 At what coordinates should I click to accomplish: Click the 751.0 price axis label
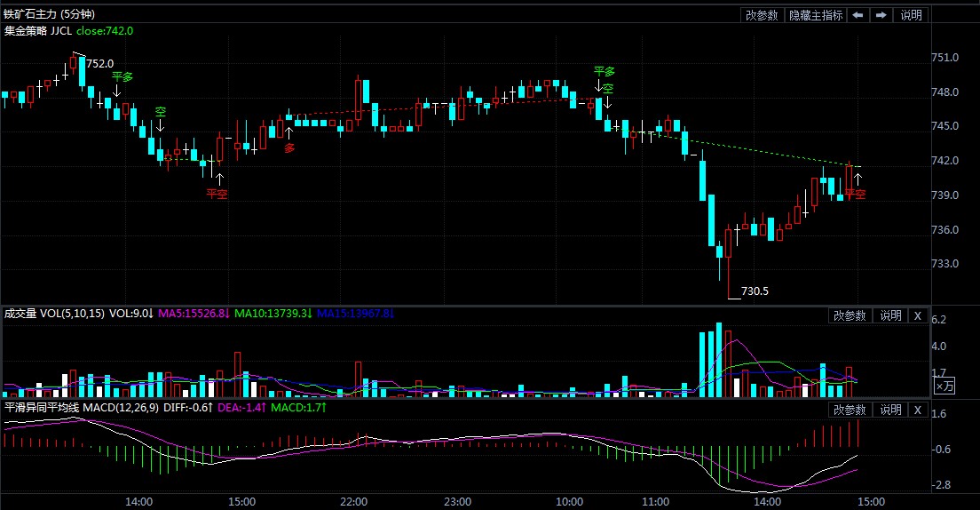click(944, 58)
